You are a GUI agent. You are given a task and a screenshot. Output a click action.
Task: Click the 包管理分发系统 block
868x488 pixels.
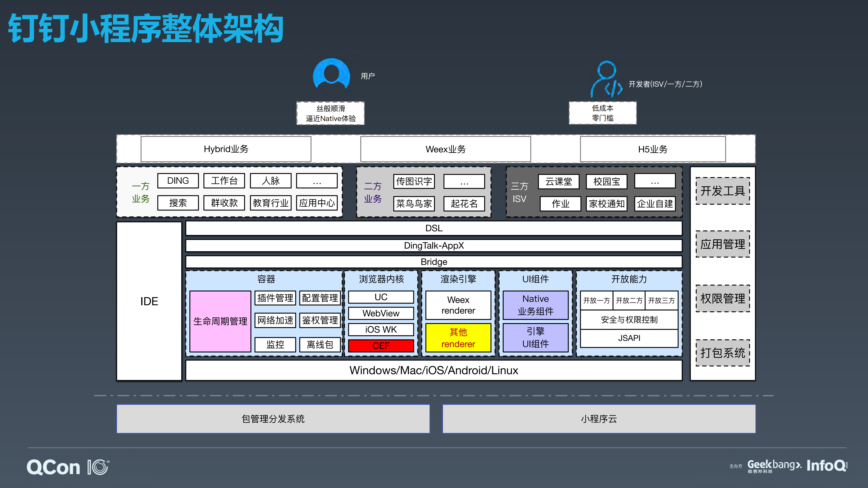tap(273, 419)
